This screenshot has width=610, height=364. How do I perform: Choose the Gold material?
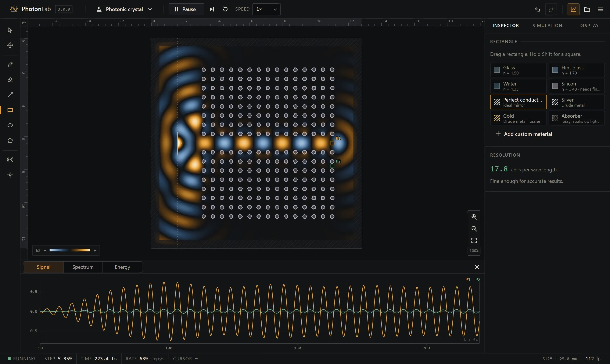click(518, 118)
